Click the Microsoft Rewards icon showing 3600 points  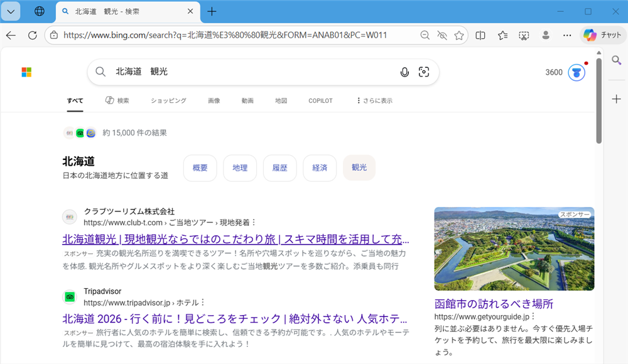[575, 72]
